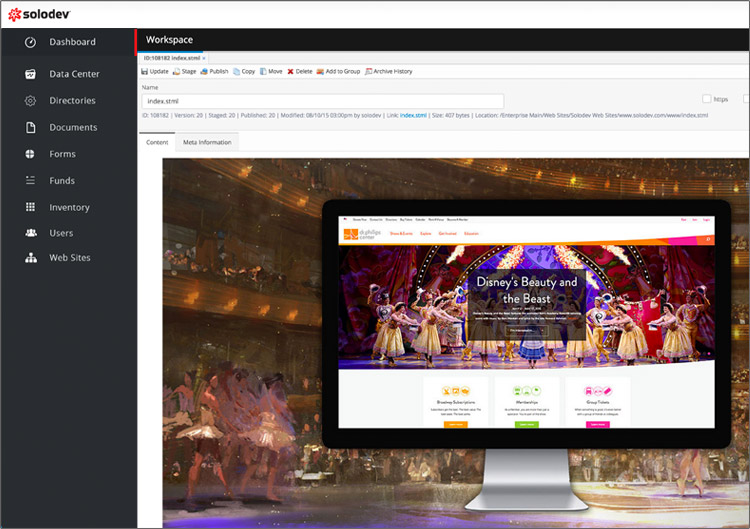Image resolution: width=750 pixels, height=529 pixels.
Task: Click the Move toolbar icon
Action: click(x=263, y=71)
